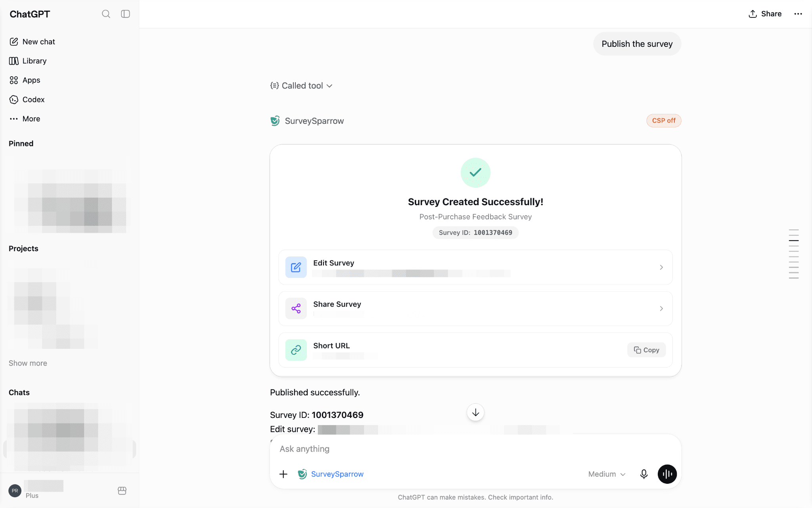
Task: Click the chevron on the Share Survey row
Action: click(661, 308)
